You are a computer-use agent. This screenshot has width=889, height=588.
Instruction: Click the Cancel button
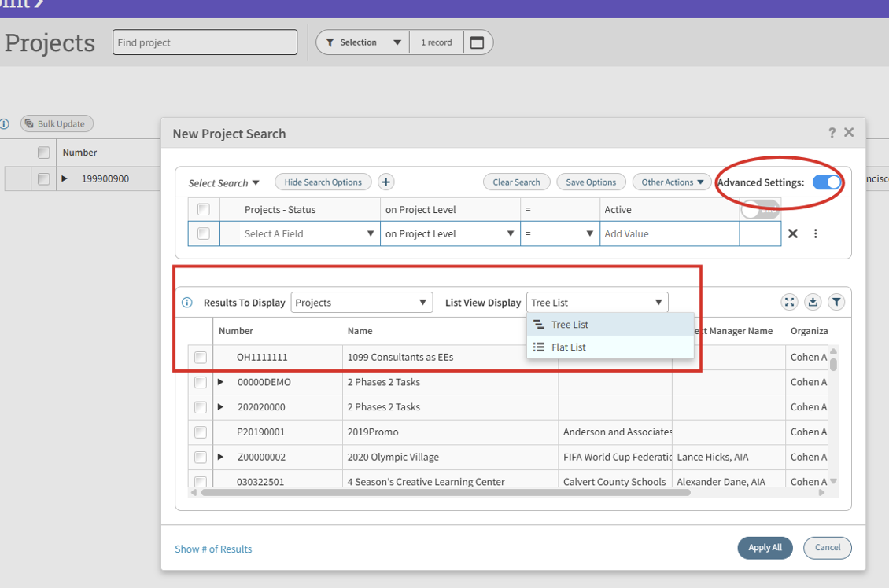click(x=827, y=548)
